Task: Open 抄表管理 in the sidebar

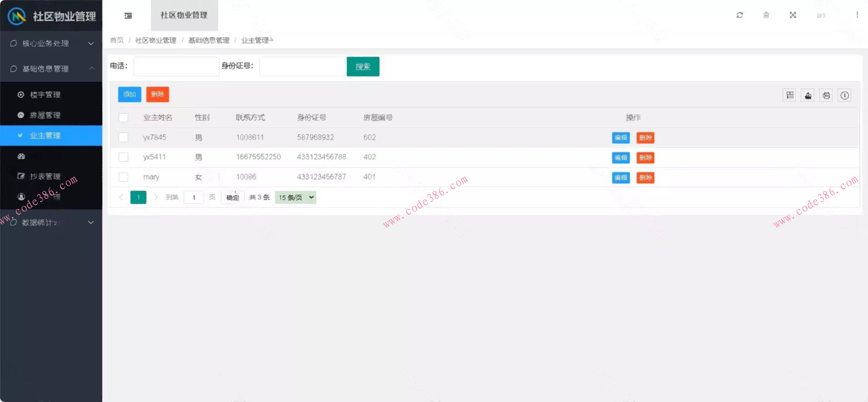Action: coord(51,176)
